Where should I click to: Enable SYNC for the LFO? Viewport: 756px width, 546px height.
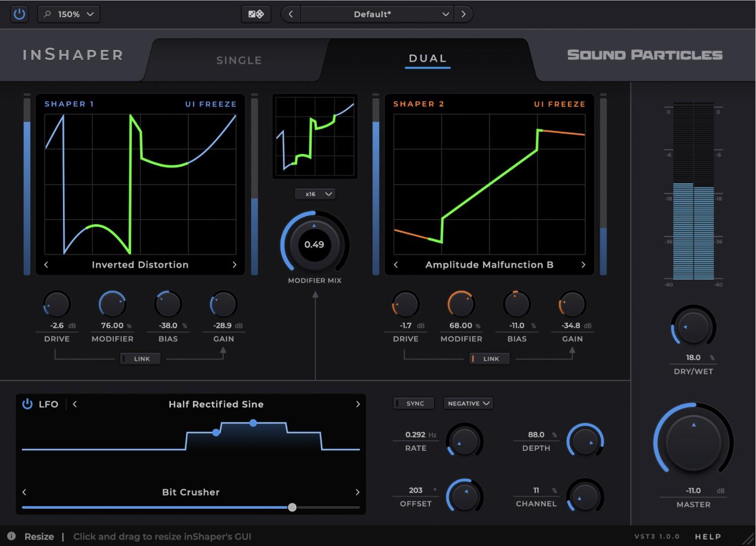tap(413, 403)
